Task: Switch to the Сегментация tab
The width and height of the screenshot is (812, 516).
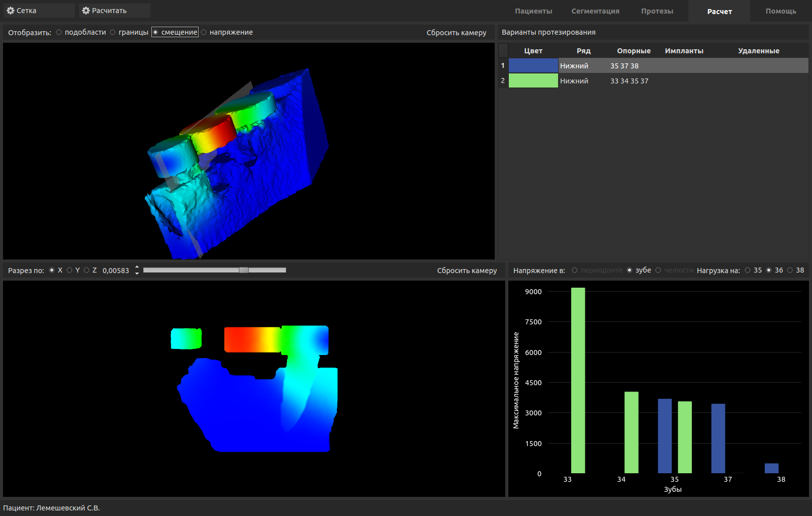Action: coord(595,11)
